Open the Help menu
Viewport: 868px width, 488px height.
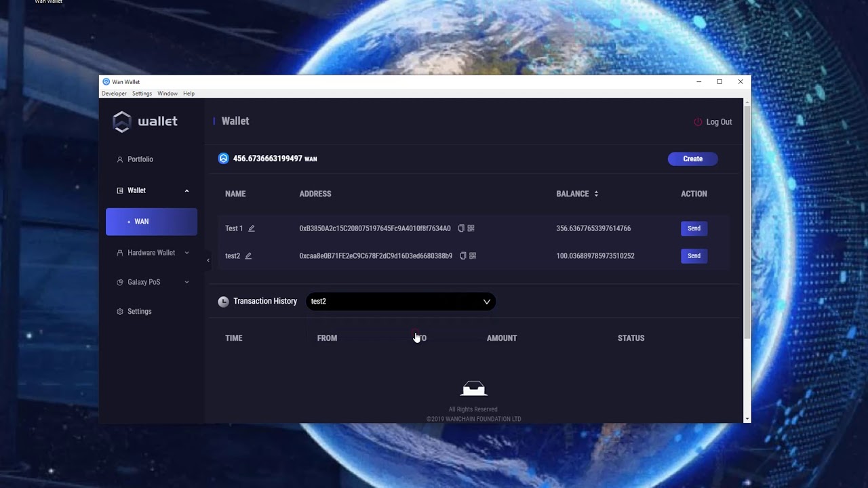pos(189,94)
